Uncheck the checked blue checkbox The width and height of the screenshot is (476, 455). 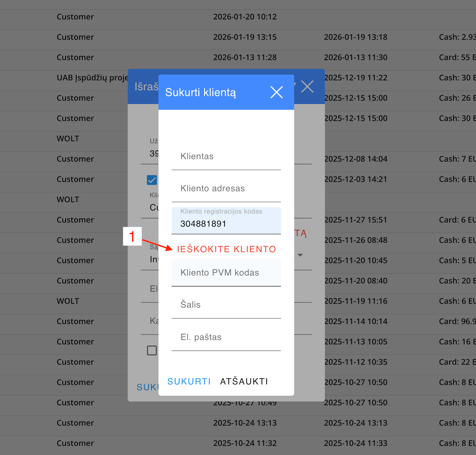[x=152, y=180]
